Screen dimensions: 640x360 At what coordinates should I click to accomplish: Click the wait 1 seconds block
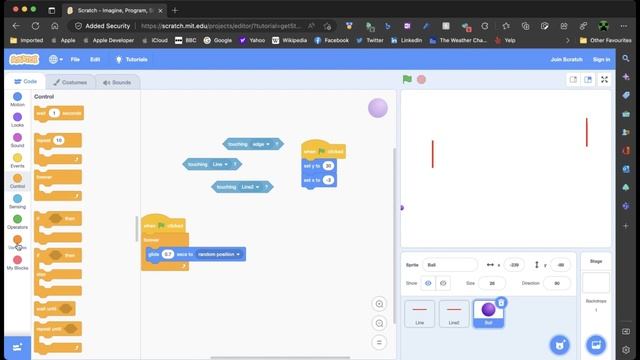click(x=59, y=113)
